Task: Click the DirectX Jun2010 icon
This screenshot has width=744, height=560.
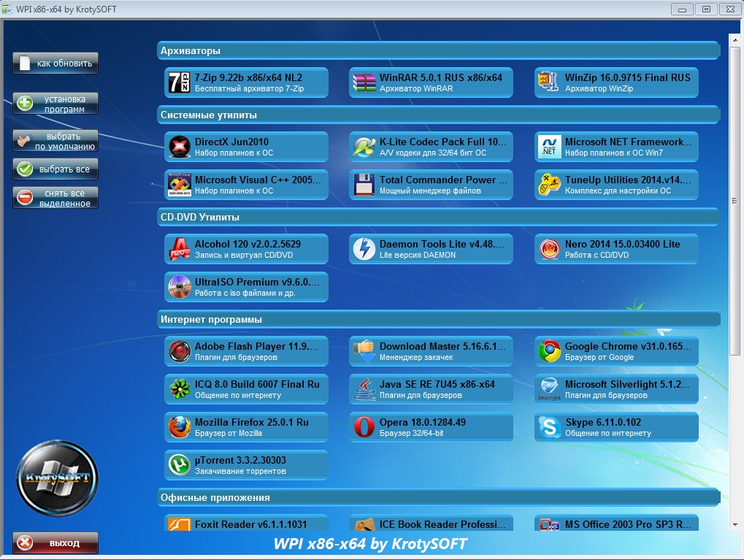Action: (x=180, y=147)
